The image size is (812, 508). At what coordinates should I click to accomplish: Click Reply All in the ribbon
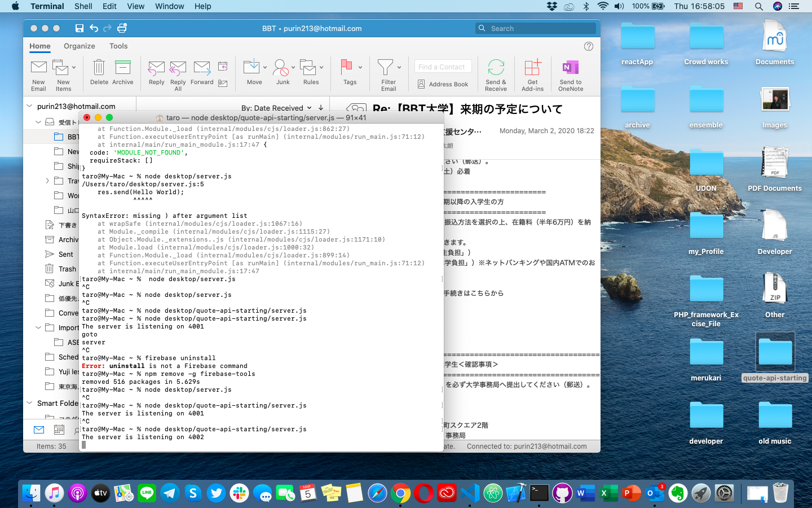(178, 75)
